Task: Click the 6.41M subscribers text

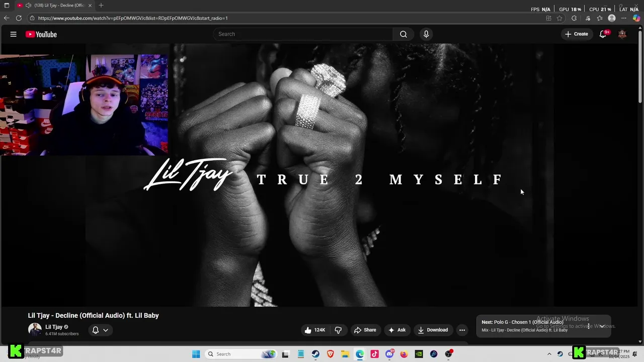Action: tap(62, 334)
